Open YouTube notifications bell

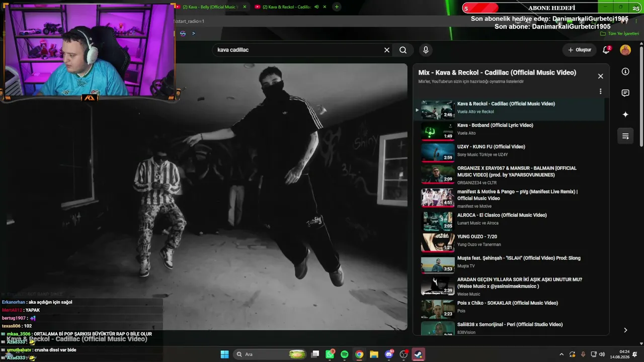tap(606, 50)
